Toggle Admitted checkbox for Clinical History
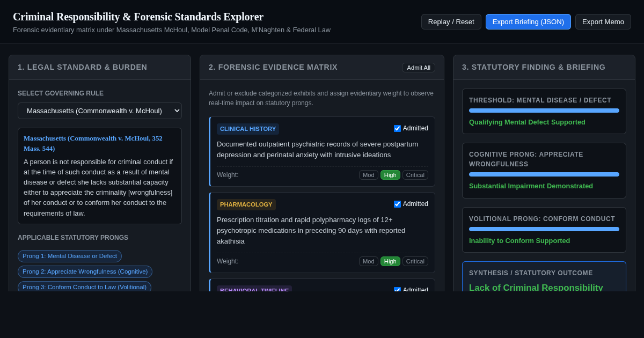The width and height of the screenshot is (644, 338). [x=397, y=129]
